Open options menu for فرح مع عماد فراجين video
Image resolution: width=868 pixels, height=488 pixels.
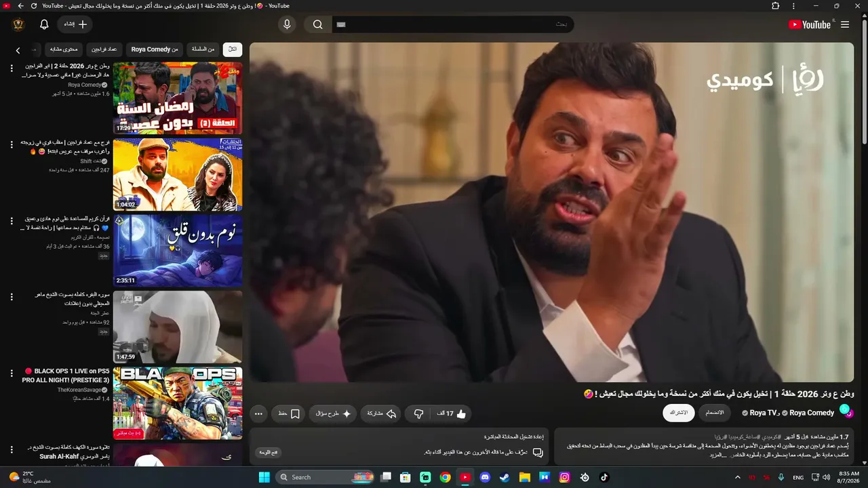coord(12,145)
